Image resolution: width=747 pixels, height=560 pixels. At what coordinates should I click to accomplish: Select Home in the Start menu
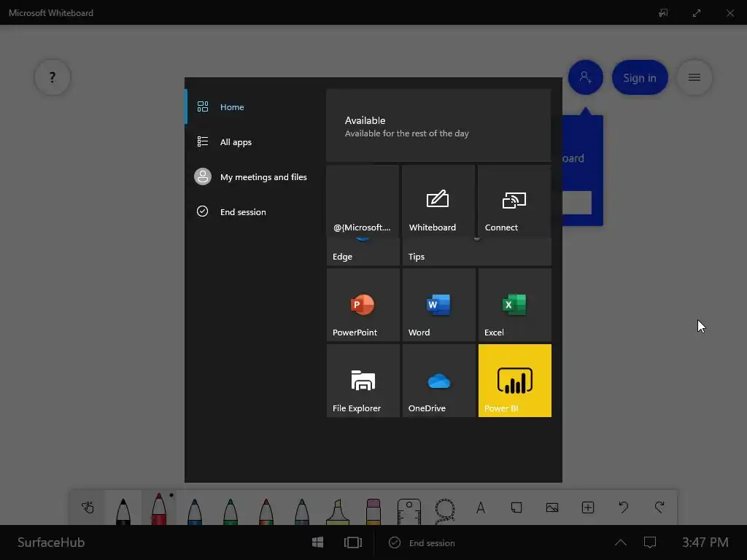[x=255, y=106]
